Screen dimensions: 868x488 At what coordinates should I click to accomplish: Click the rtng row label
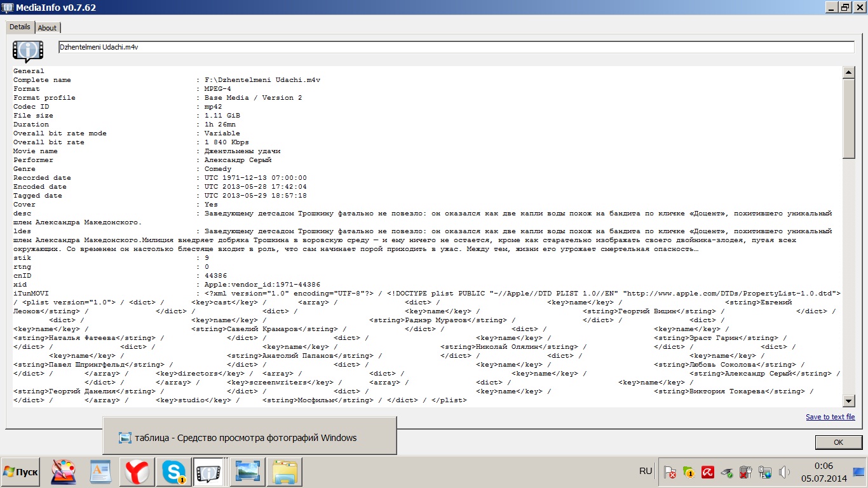click(22, 267)
